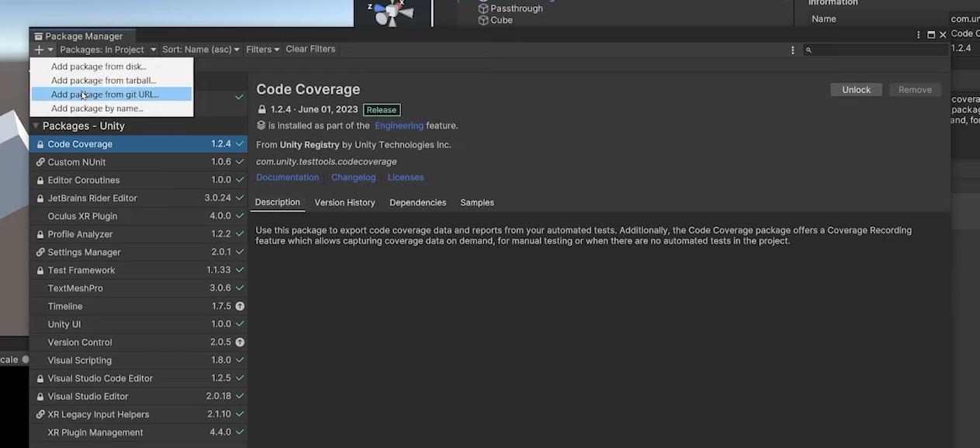Click the installed checkmark on Unity UI row

(240, 324)
